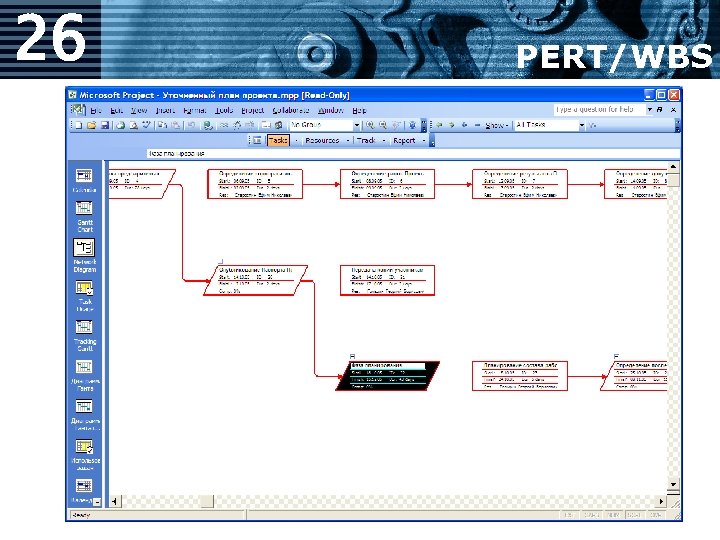
Task: Open the Window menu
Action: coord(331,110)
